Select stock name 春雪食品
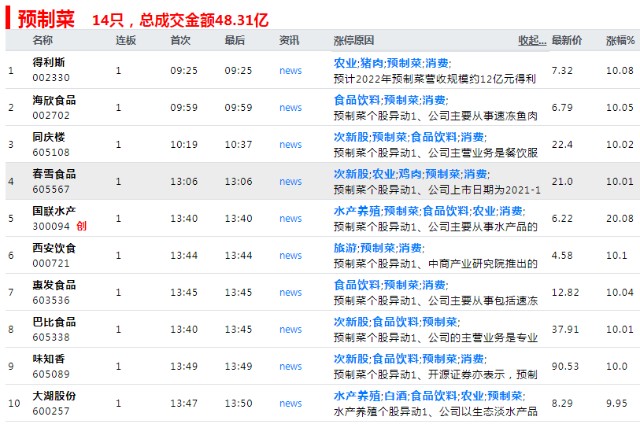The height and width of the screenshot is (424, 640). point(54,174)
